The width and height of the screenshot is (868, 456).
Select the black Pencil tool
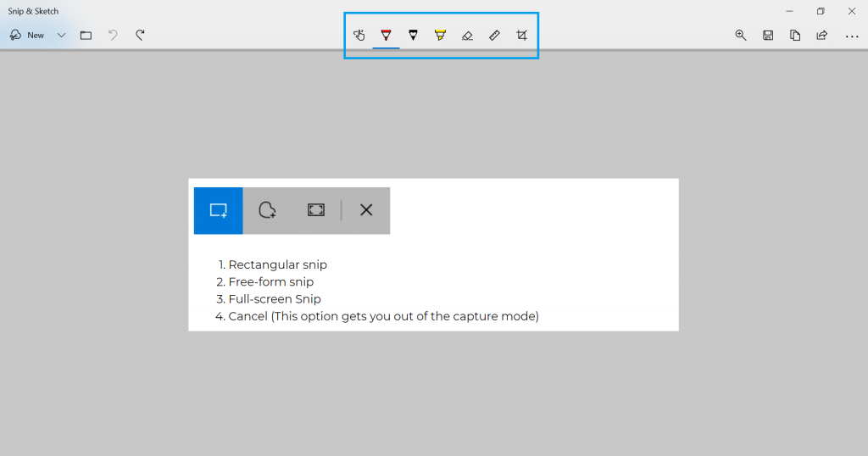point(413,36)
